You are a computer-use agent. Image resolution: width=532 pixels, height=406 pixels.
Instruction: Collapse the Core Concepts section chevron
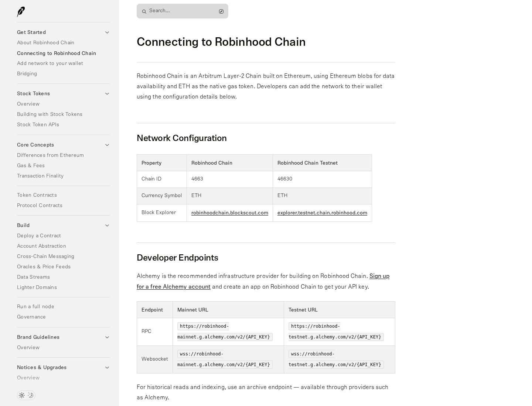[x=107, y=145]
